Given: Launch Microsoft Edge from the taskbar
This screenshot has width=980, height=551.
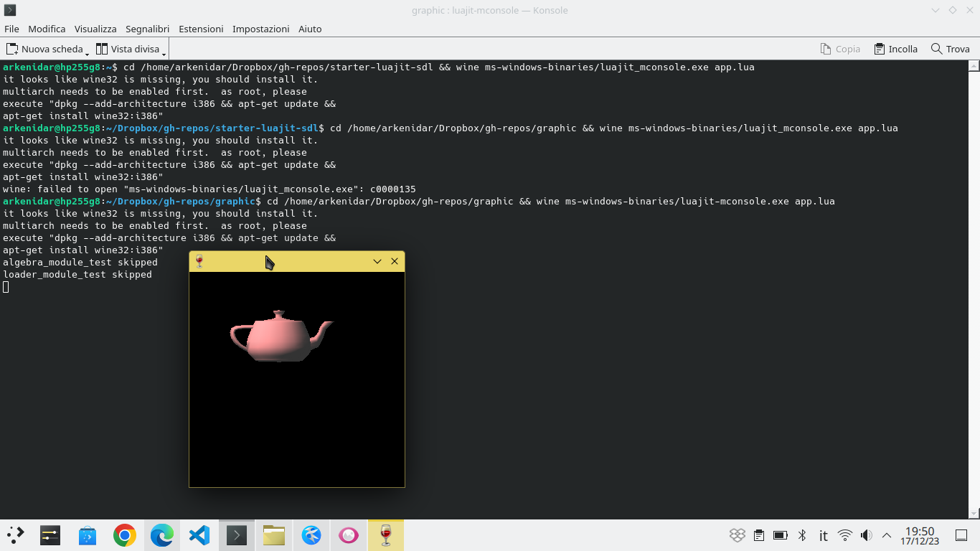Looking at the screenshot, I should pyautogui.click(x=162, y=535).
